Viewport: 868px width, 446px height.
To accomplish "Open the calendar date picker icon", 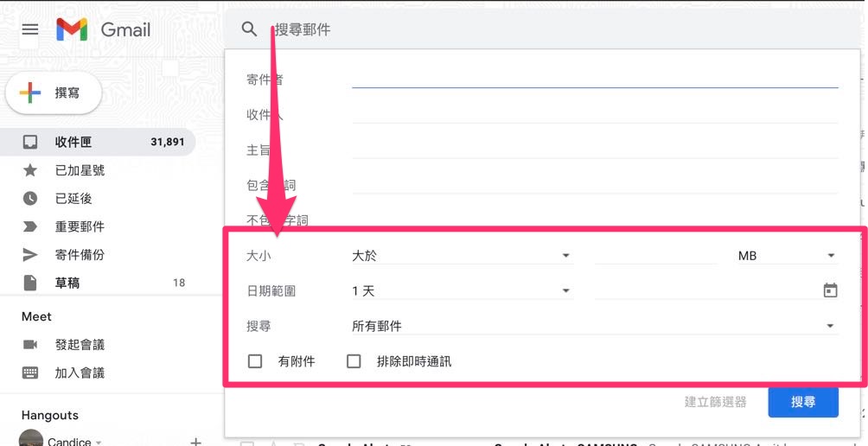I will pyautogui.click(x=830, y=290).
